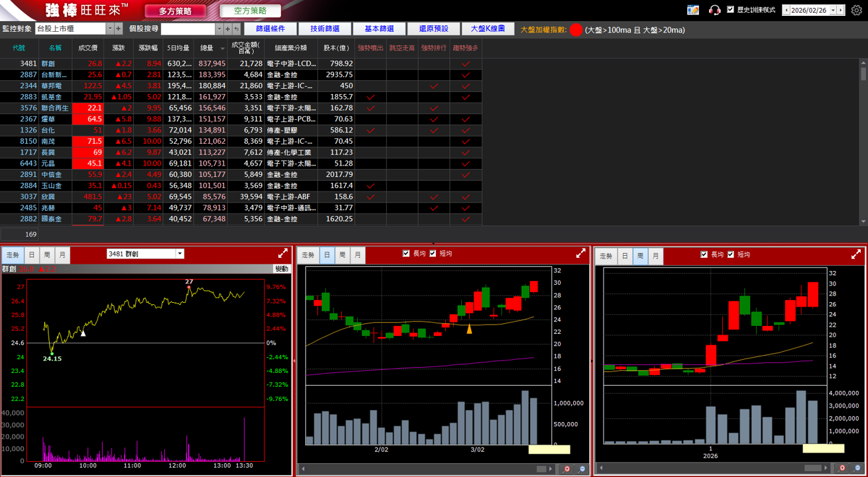868x477 pixels.
Task: Toggle 長均 checkbox in daily chart
Action: tap(406, 253)
